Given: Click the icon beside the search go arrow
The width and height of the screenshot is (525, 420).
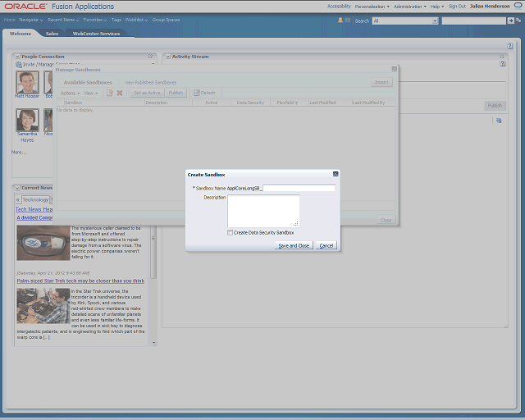Looking at the screenshot, I should [x=518, y=21].
